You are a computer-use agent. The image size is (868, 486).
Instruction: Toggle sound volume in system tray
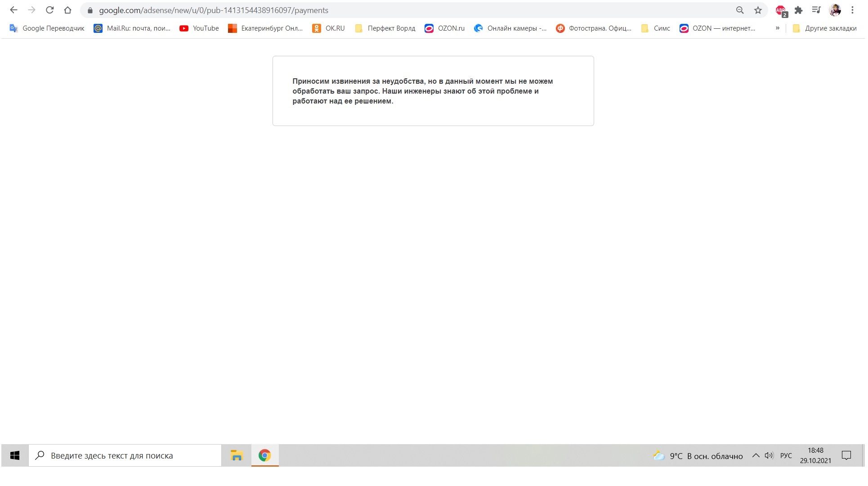770,455
